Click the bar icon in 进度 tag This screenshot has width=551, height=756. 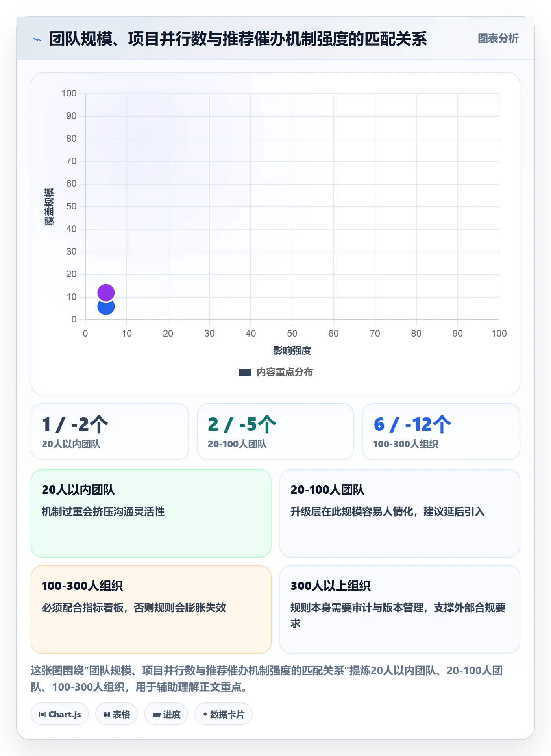(156, 715)
